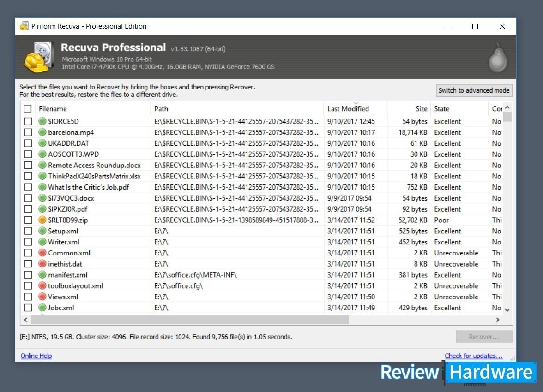Tick the checkbox for $RLT8D99.zip
This screenshot has width=543, height=392.
tap(29, 220)
